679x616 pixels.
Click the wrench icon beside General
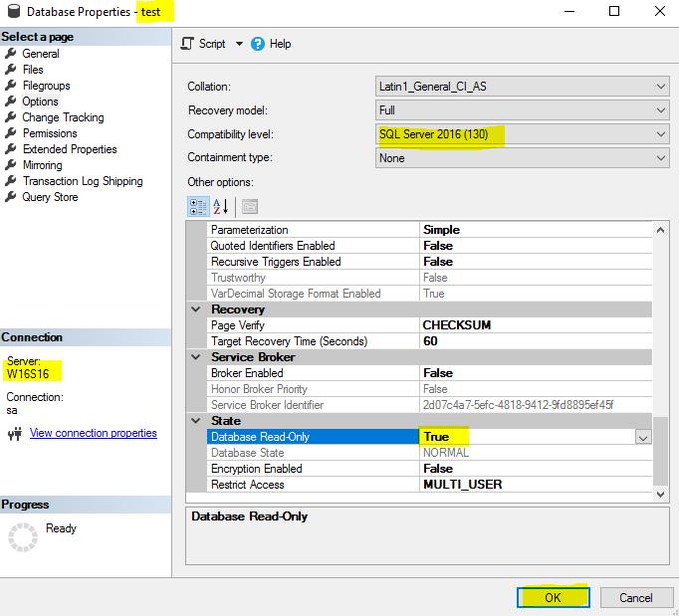pos(11,54)
